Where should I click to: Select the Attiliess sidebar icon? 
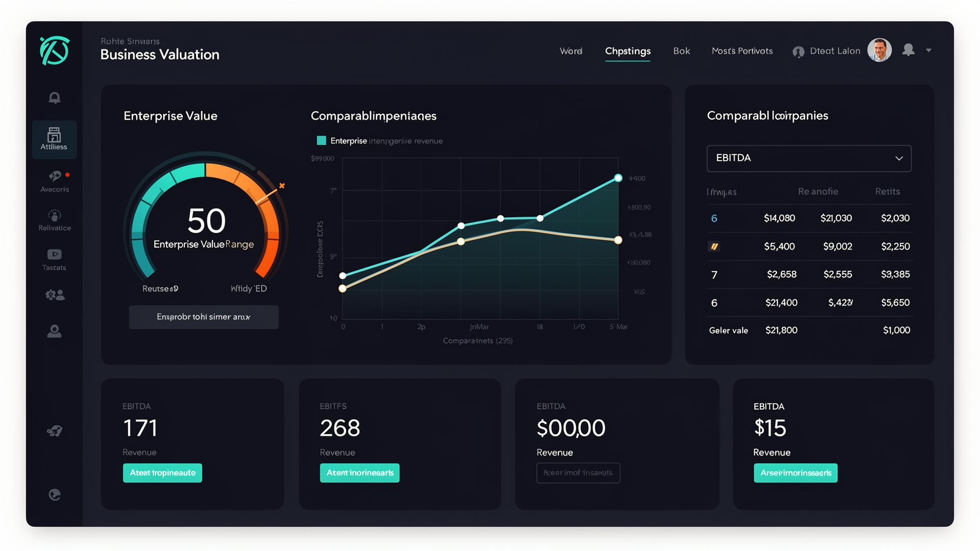54,139
